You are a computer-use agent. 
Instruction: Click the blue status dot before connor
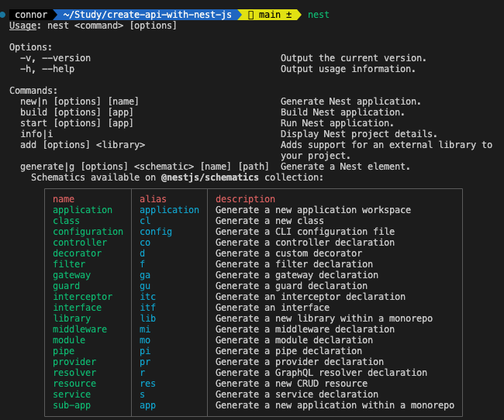point(2,15)
